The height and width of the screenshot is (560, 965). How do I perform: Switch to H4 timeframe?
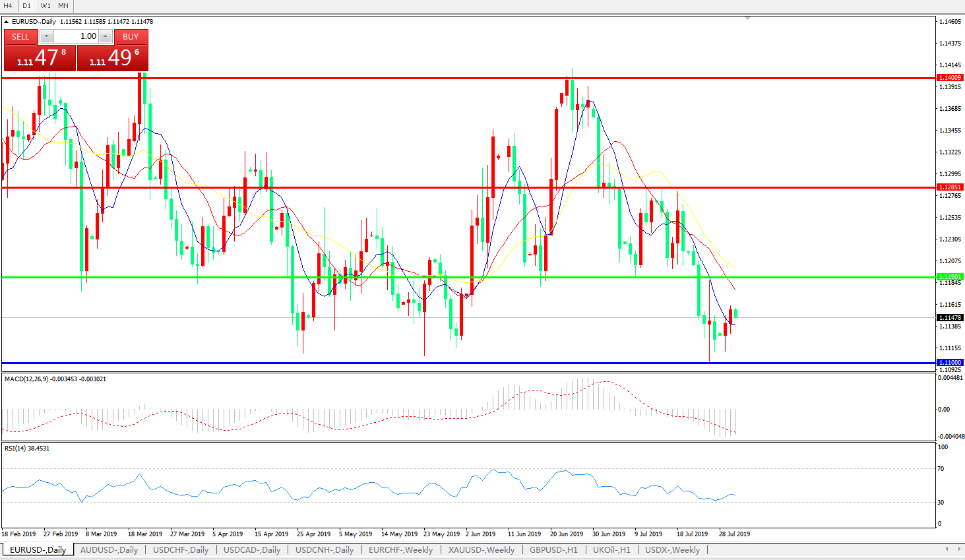pyautogui.click(x=9, y=5)
